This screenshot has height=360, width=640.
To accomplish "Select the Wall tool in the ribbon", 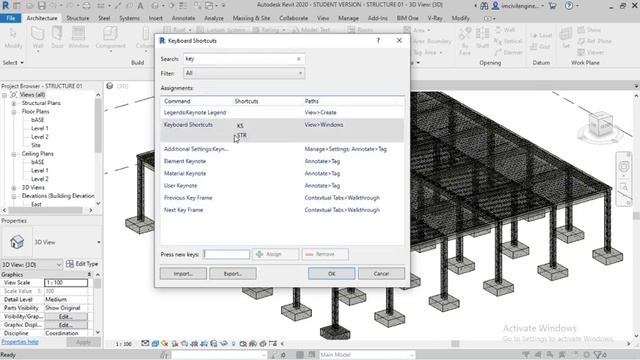I will 38,38.
